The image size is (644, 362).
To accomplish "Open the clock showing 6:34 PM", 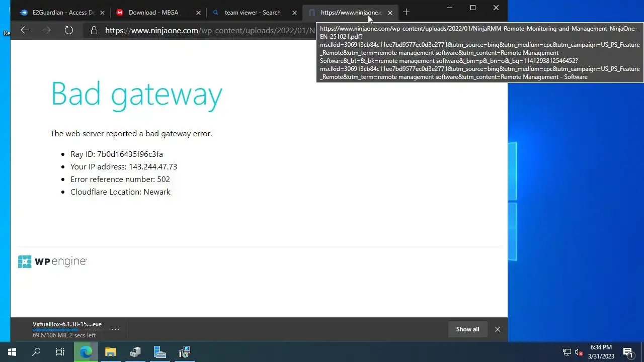I will [x=601, y=352].
